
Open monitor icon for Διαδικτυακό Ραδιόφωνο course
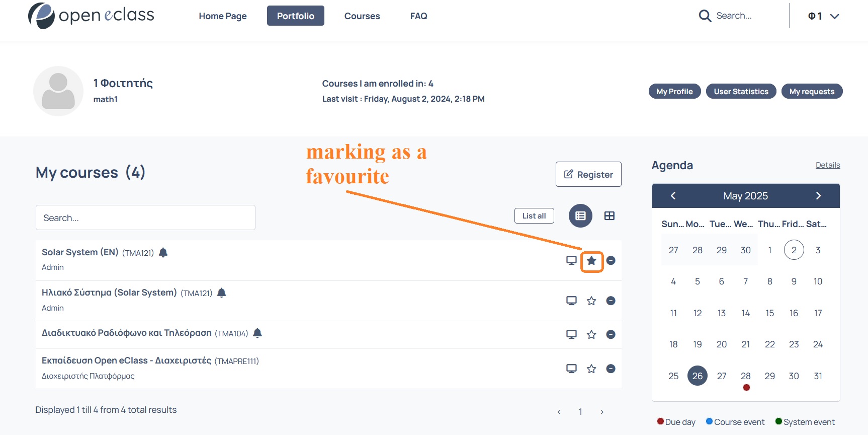point(571,334)
